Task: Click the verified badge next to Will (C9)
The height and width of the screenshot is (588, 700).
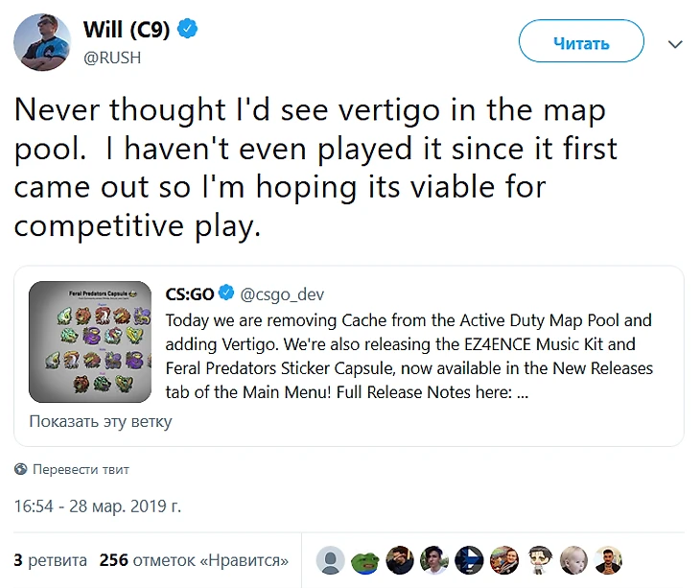Action: [188, 29]
